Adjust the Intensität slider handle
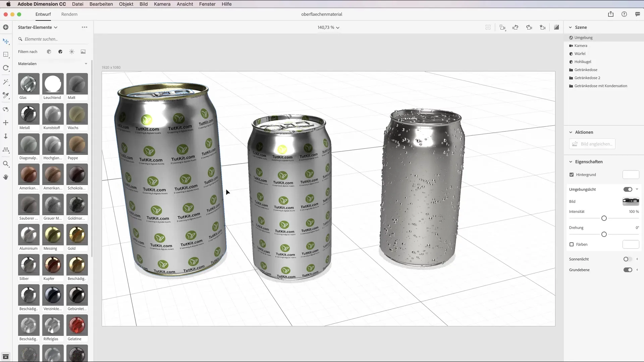644x362 pixels. [604, 218]
